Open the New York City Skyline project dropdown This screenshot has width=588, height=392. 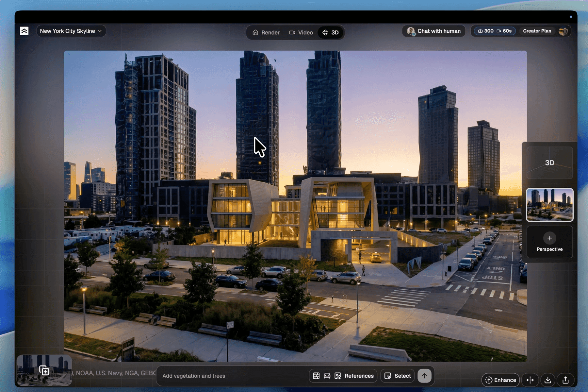(71, 31)
